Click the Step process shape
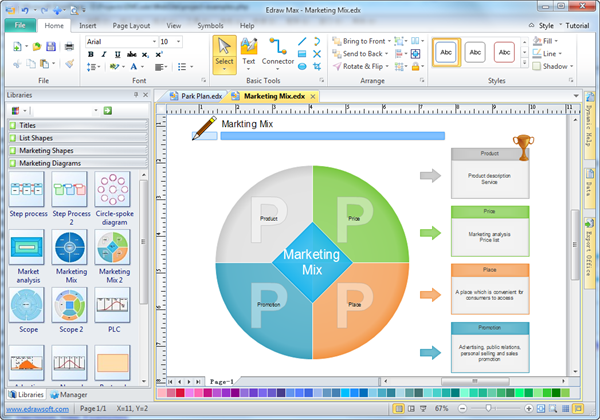Screen dimensions: 600x420 click(27, 189)
